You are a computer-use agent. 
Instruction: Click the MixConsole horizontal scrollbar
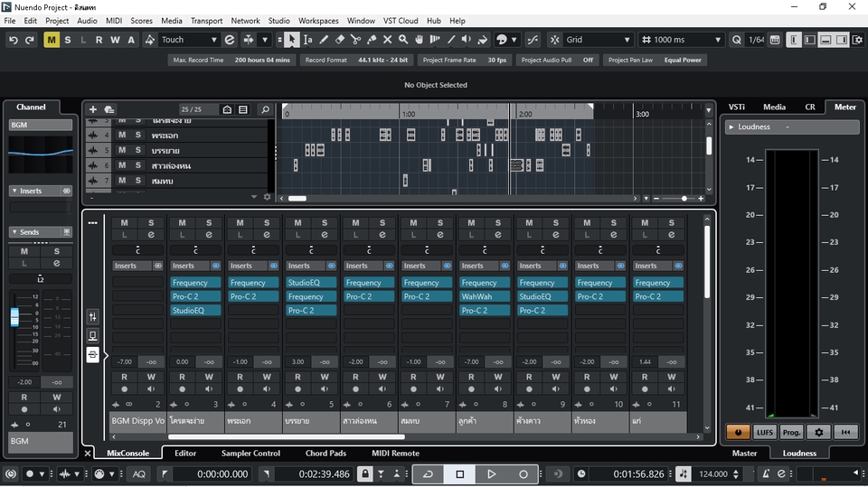click(x=287, y=436)
